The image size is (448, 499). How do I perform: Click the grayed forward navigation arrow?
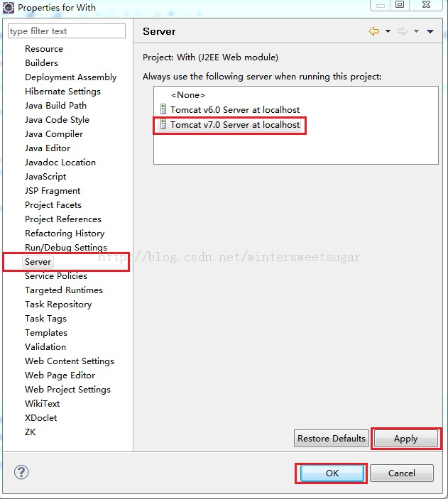point(402,31)
